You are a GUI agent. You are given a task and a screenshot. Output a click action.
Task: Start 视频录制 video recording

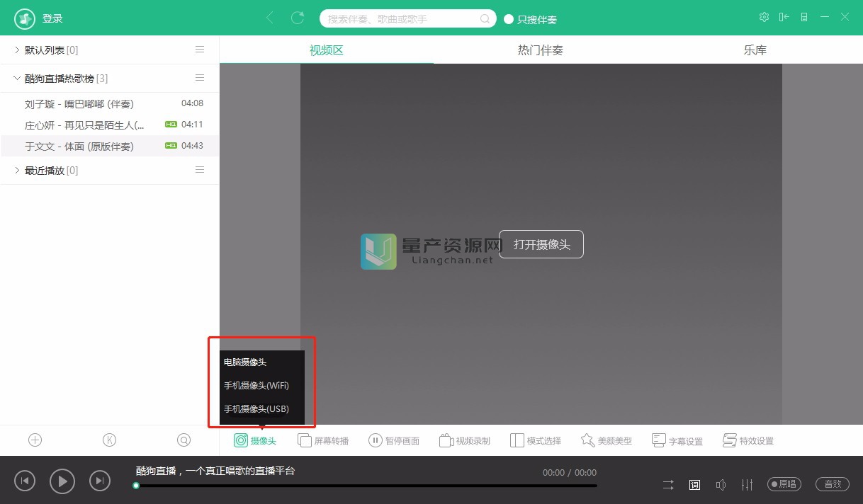(x=465, y=440)
